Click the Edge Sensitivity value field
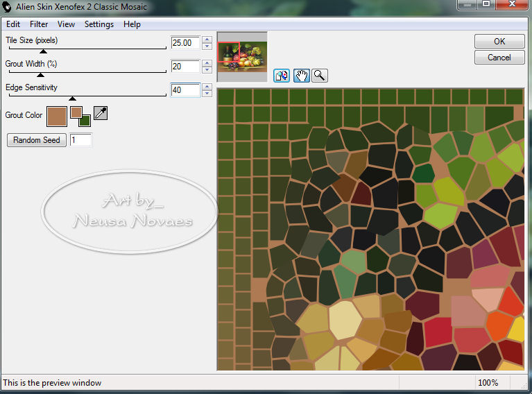532x394 pixels. tap(185, 90)
